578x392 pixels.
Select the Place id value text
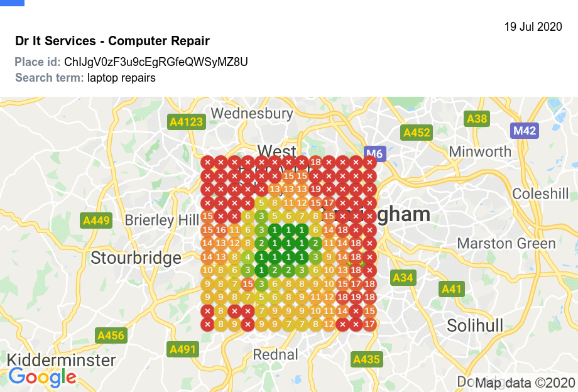156,62
